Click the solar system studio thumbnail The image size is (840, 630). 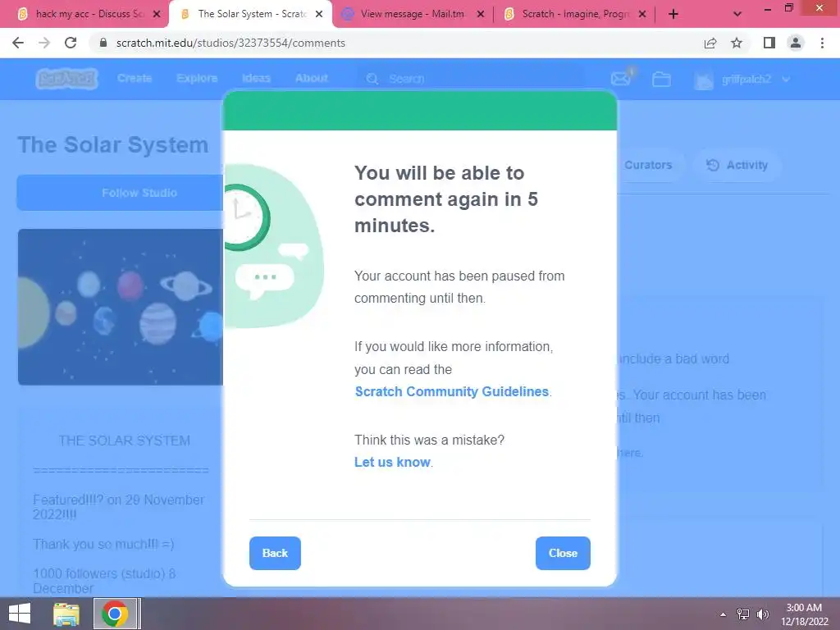(121, 307)
